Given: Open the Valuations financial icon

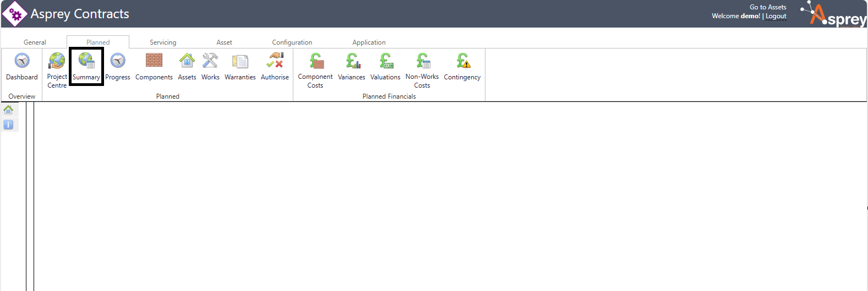Looking at the screenshot, I should 385,61.
